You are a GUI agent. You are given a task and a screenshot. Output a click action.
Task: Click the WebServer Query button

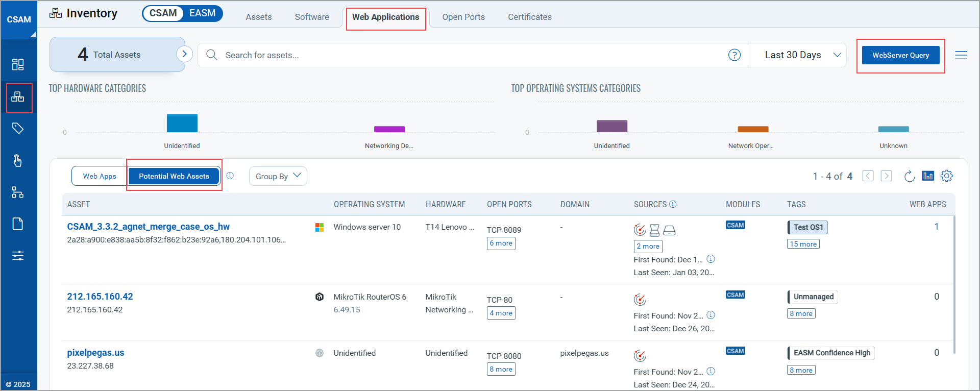point(901,55)
